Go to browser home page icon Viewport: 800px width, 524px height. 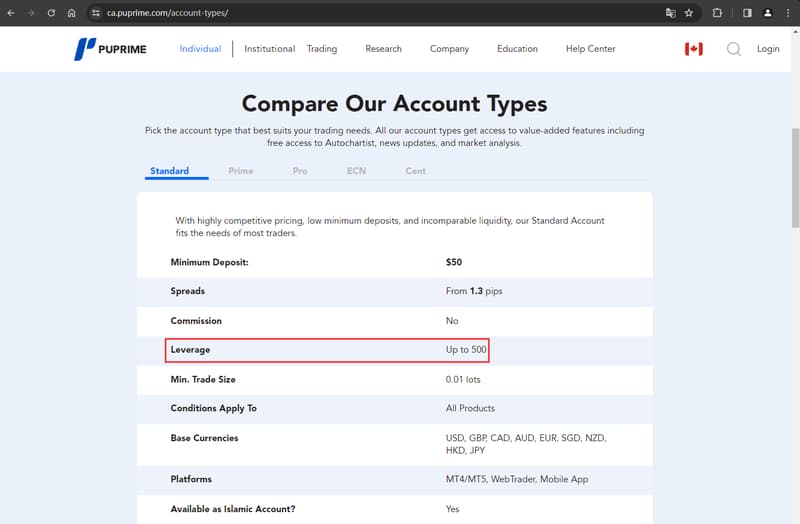click(71, 13)
